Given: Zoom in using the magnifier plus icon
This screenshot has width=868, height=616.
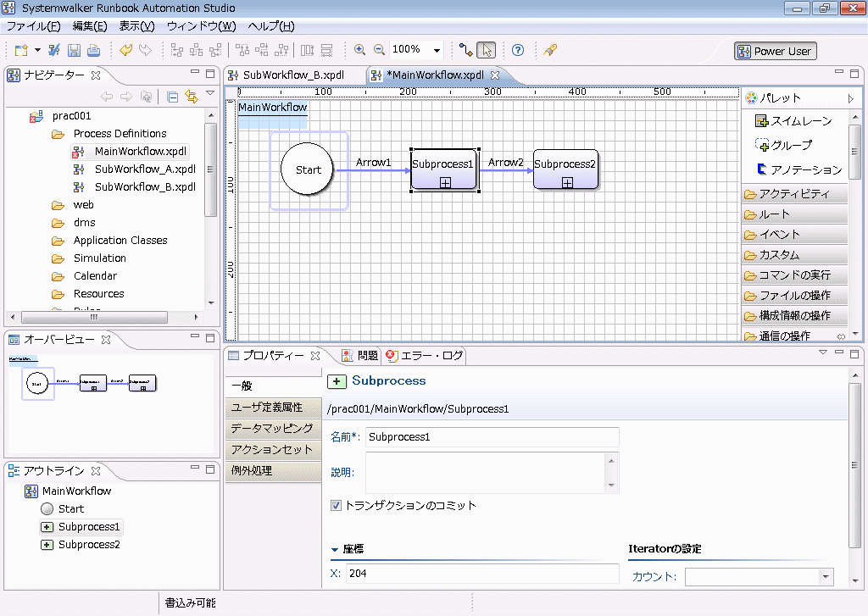Looking at the screenshot, I should coord(359,50).
